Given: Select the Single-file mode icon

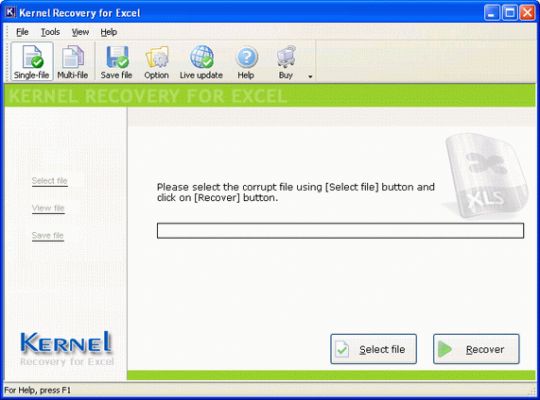Looking at the screenshot, I should tap(32, 61).
